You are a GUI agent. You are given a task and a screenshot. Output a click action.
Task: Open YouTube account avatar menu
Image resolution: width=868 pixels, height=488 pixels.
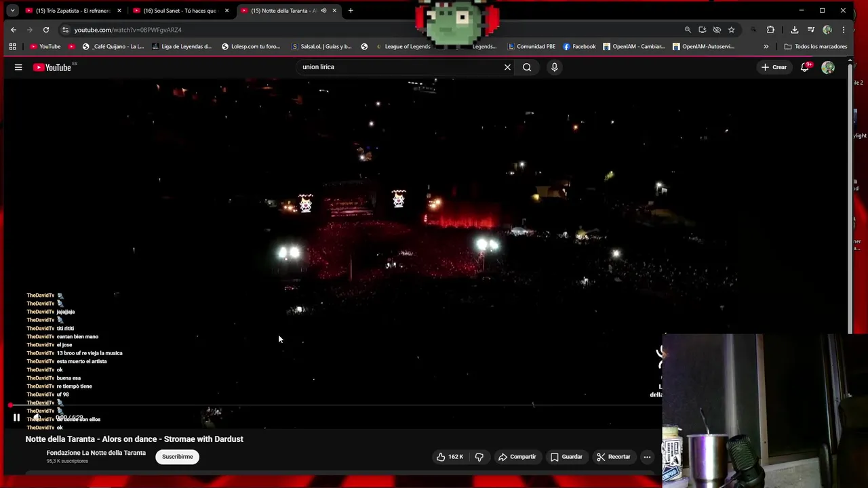(x=828, y=67)
